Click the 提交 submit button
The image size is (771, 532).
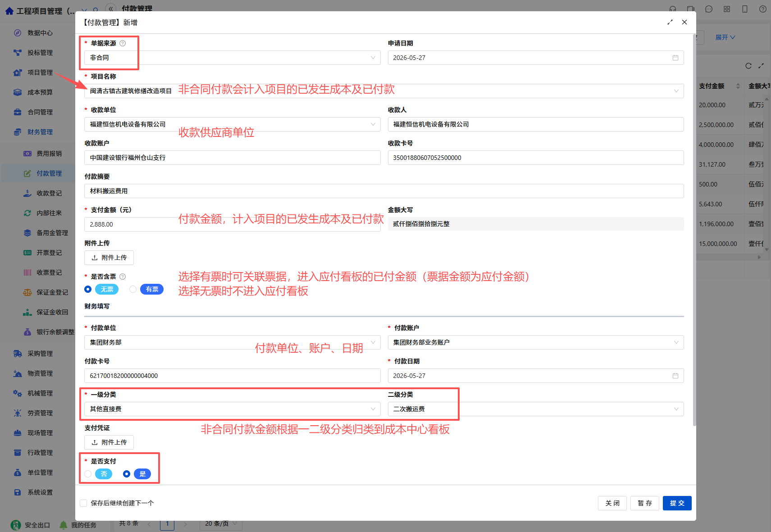[677, 503]
